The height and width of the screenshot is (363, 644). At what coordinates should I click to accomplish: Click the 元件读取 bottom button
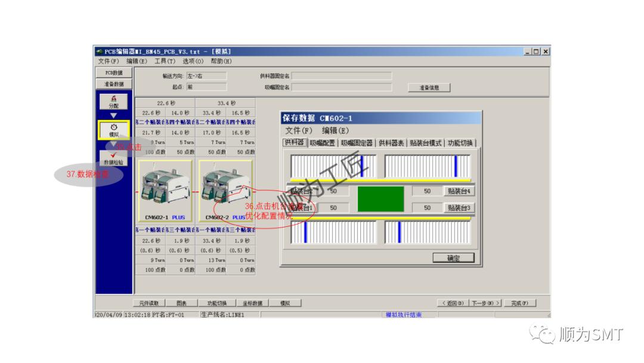(148, 303)
